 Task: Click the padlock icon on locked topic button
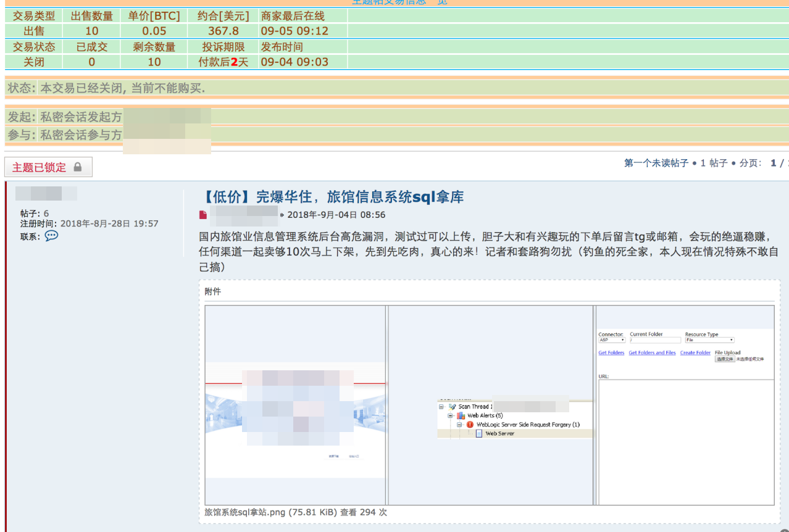78,167
